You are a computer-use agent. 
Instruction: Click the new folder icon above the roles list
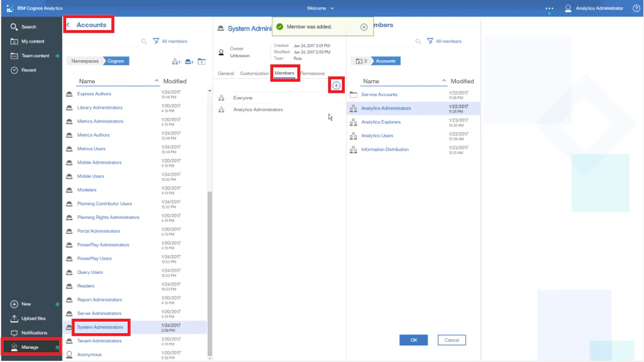(202, 61)
